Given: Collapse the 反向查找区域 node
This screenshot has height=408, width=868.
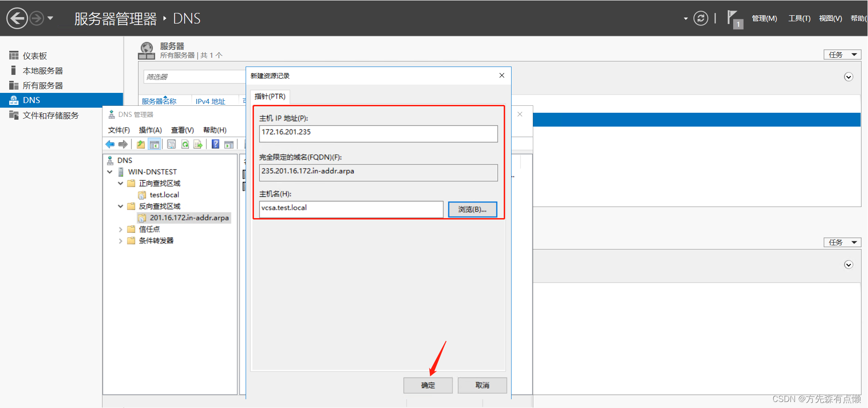Looking at the screenshot, I should pyautogui.click(x=121, y=206).
